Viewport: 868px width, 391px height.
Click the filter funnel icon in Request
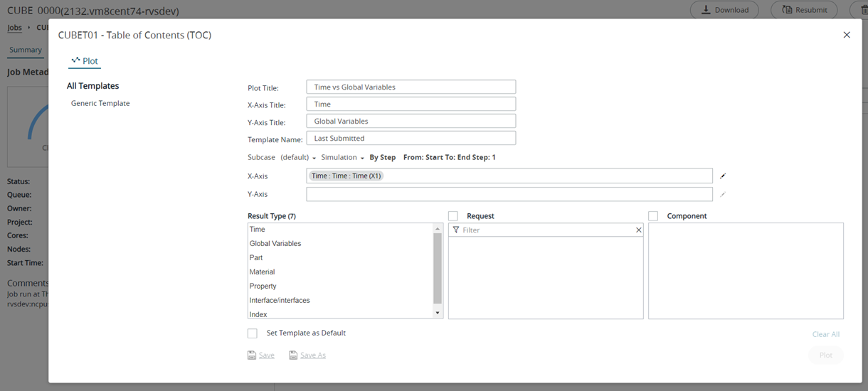pyautogui.click(x=456, y=230)
